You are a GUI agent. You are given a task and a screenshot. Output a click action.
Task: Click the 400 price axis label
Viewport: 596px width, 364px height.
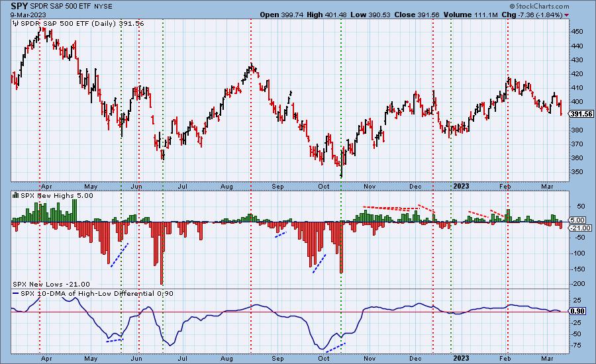[x=577, y=101]
